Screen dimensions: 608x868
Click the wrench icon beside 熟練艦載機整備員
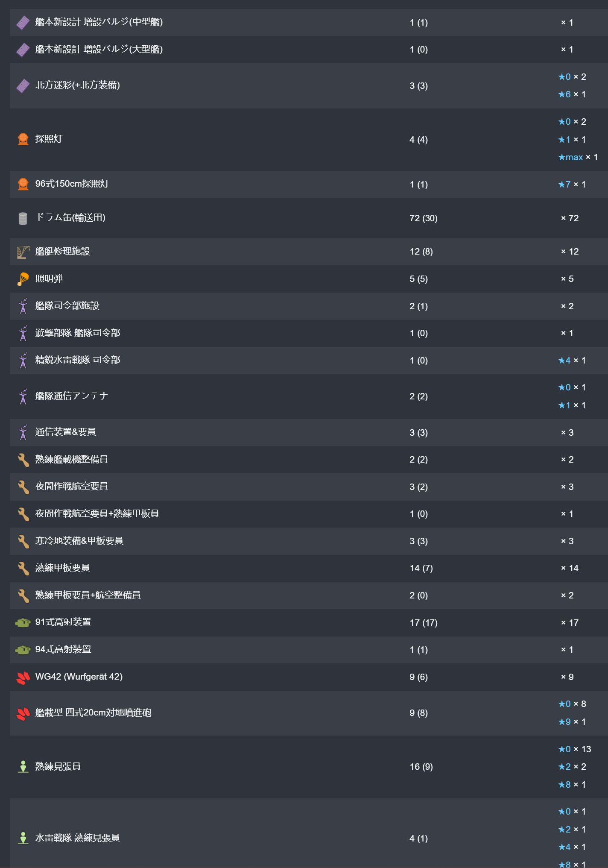pyautogui.click(x=23, y=460)
